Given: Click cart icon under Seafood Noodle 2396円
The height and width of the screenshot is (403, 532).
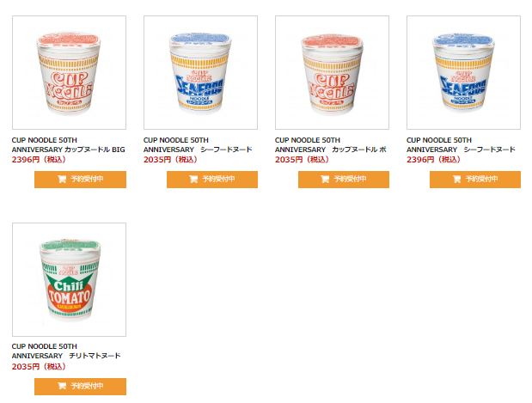Looking at the screenshot, I should tap(456, 179).
